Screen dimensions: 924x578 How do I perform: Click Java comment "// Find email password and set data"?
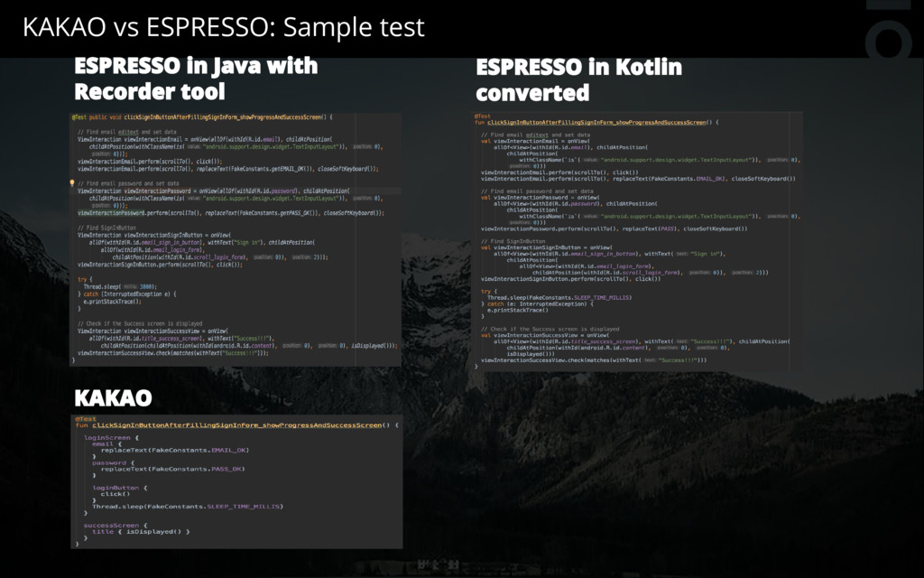coord(128,183)
